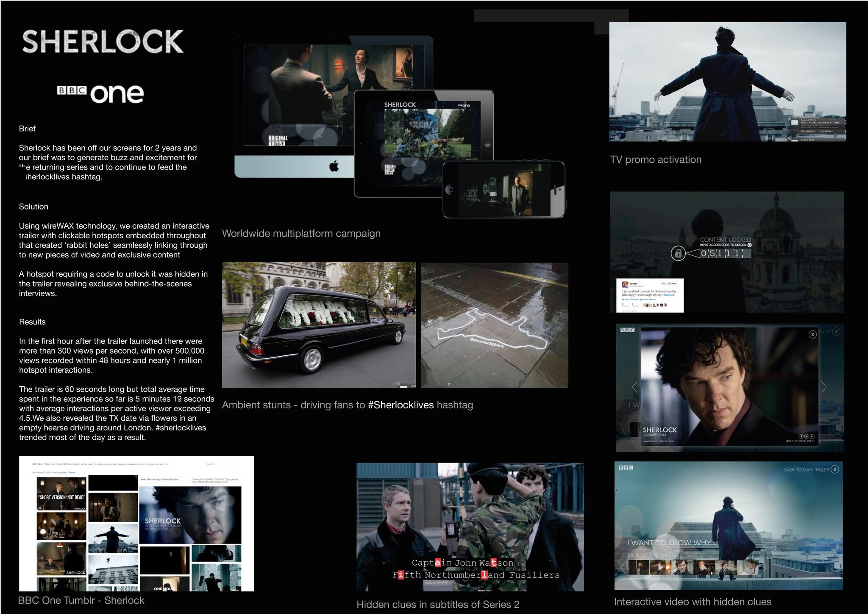Click 'Hidden clues in subtitles of Series 2' caption
This screenshot has height=614, width=868.
438,605
